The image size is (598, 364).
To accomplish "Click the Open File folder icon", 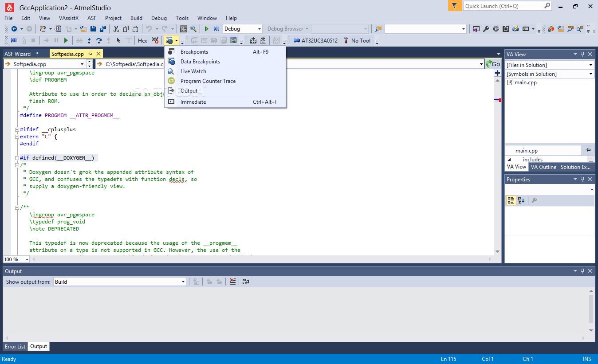I will click(83, 29).
